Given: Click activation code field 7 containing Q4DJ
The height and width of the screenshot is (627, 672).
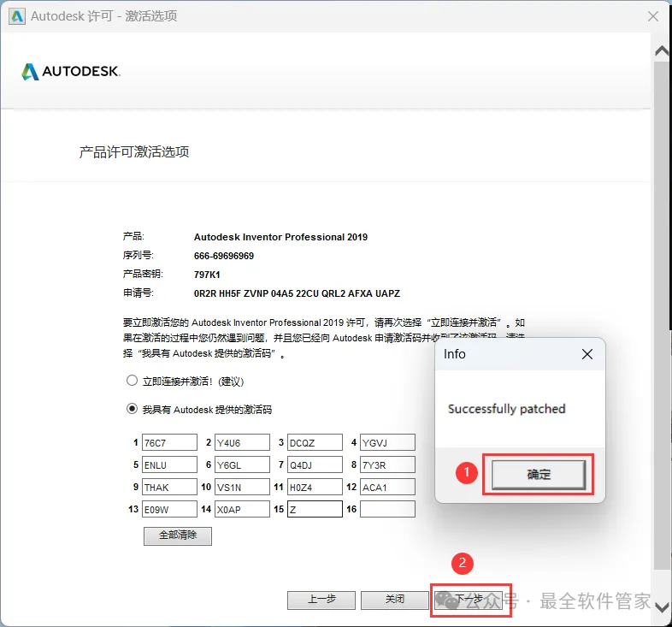Looking at the screenshot, I should click(315, 464).
